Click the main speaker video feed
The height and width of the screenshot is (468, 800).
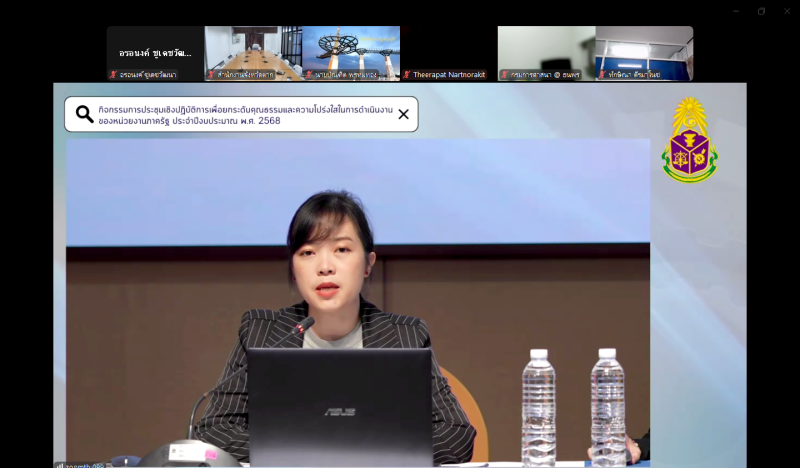tap(358, 300)
